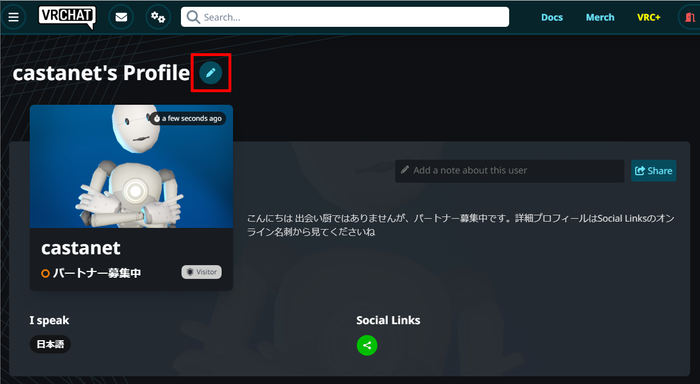700x384 pixels.
Task: Open the settings gears icon
Action: point(158,17)
